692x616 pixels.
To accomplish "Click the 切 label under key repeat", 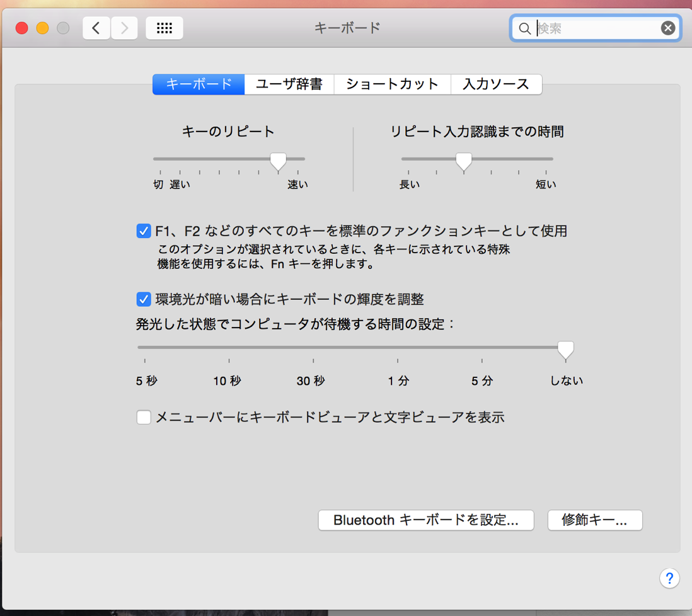I will pyautogui.click(x=158, y=185).
